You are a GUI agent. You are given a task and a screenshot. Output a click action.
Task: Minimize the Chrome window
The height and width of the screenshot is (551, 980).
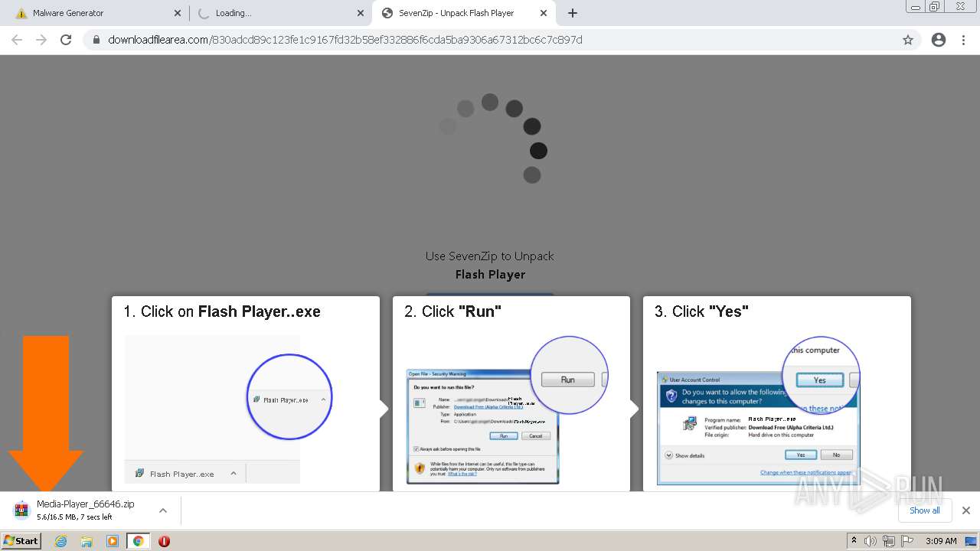pyautogui.click(x=915, y=7)
